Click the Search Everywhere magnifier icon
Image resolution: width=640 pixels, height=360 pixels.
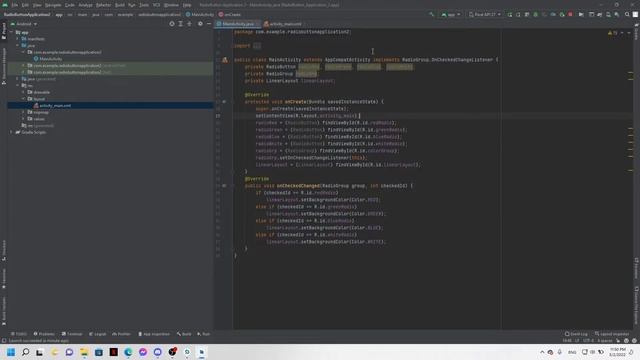[x=627, y=14]
